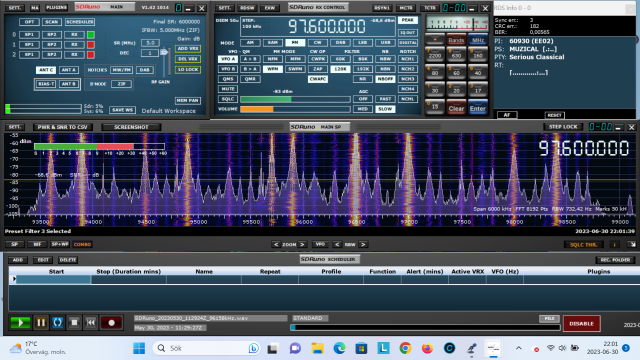Switch display to SP spectrum only
640x360 pixels.
[15, 244]
